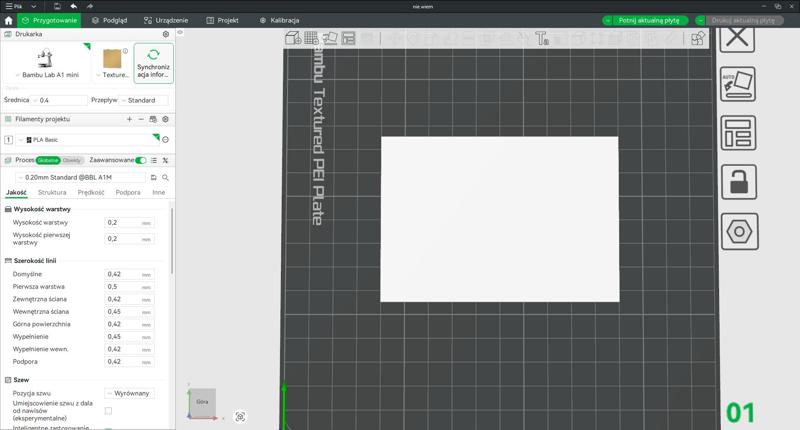The width and height of the screenshot is (800, 430).
Task: Click the compare presets list icon
Action: point(154,160)
